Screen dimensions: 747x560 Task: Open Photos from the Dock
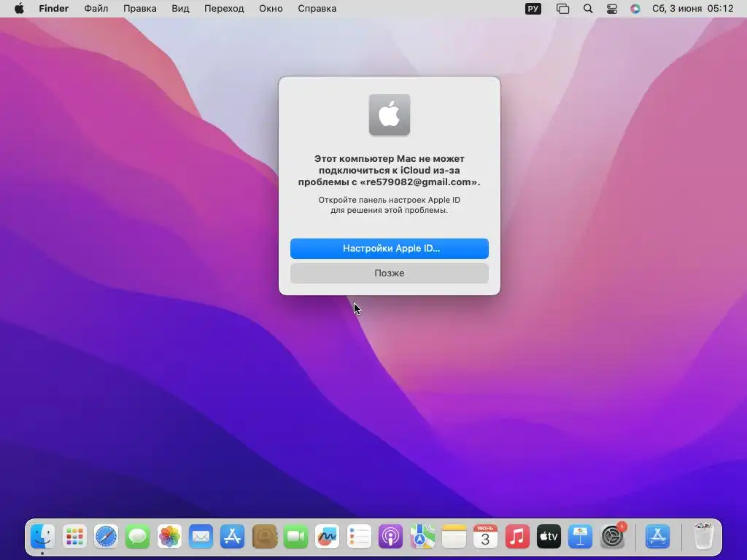coord(169,537)
